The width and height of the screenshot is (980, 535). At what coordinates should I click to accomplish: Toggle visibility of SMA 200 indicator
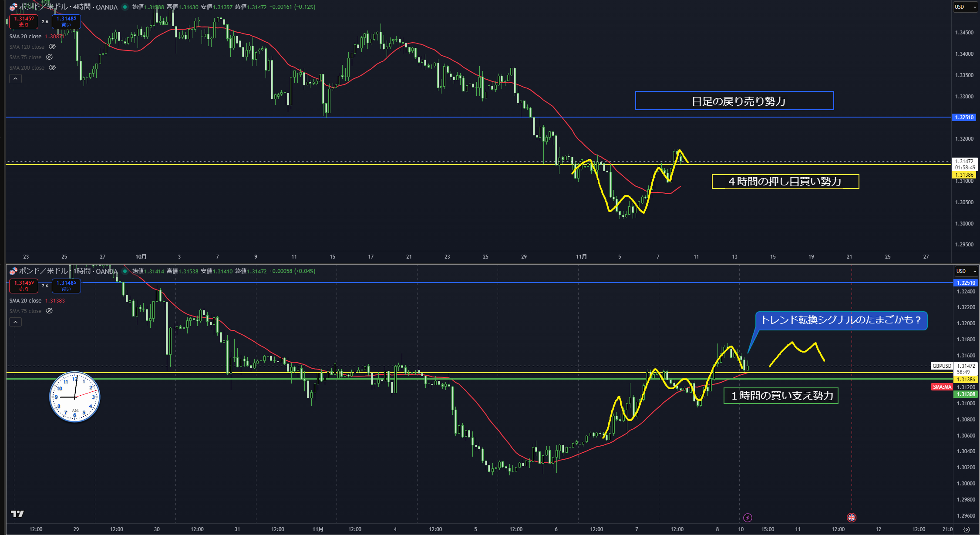52,67
